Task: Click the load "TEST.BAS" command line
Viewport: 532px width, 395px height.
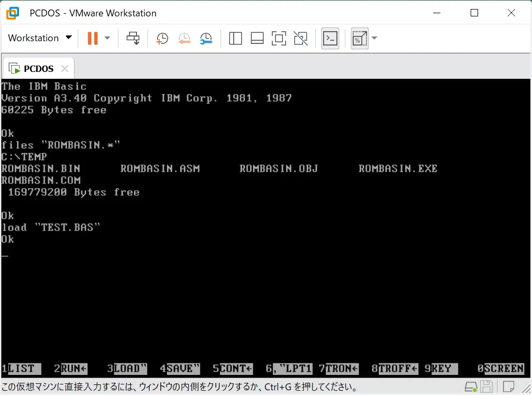Action: point(51,227)
